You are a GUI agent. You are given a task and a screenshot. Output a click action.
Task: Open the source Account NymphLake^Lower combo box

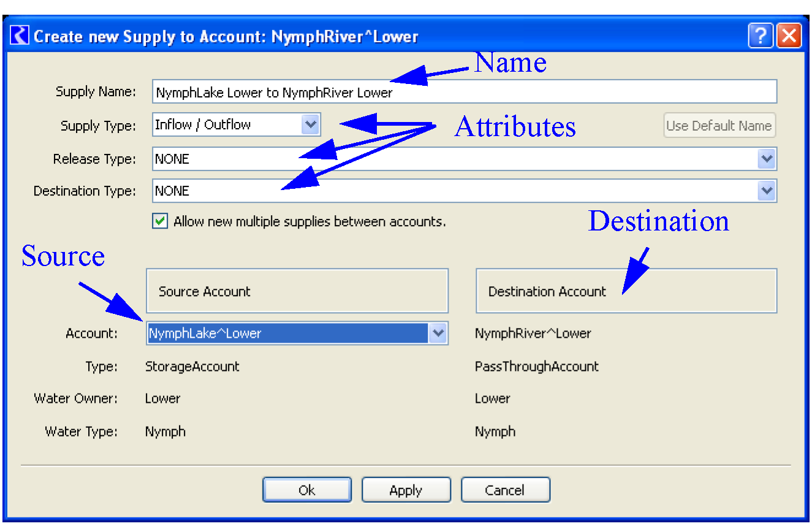(x=437, y=334)
